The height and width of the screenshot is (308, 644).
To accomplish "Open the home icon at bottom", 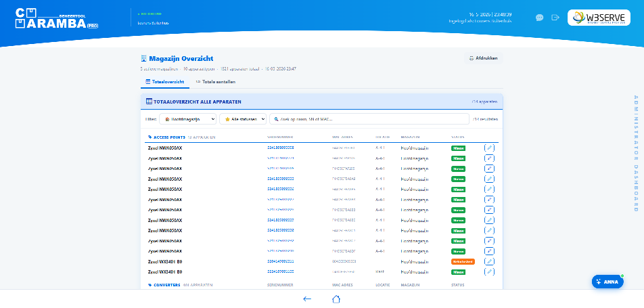I will coord(336,299).
